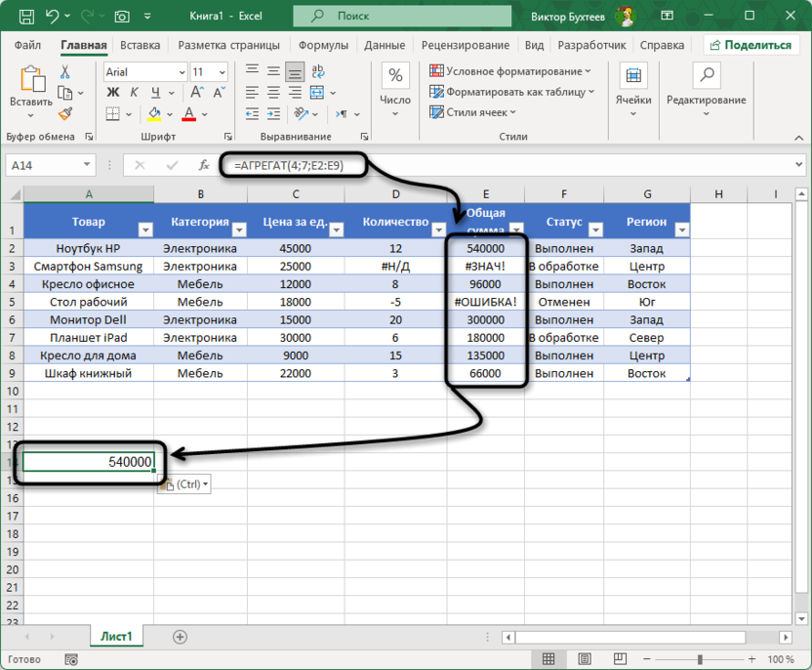812x670 pixels.
Task: Click the Format Painter brush icon
Action: [x=65, y=114]
